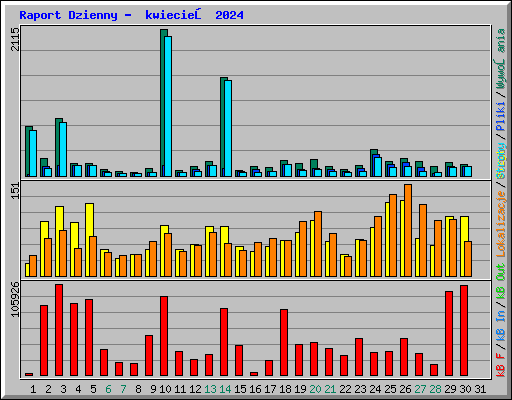Viewport: 512px width, 400px height.
Task: Click the orange bar for day 25
Action: (x=393, y=235)
